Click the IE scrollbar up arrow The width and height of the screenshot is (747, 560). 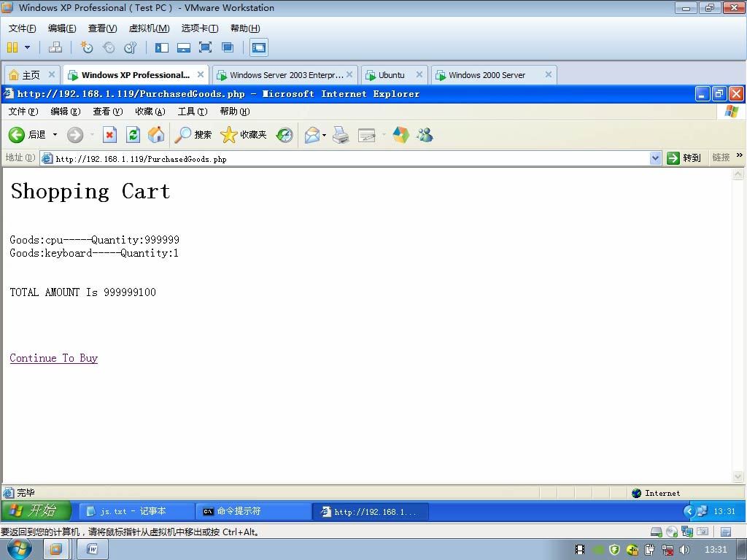738,174
